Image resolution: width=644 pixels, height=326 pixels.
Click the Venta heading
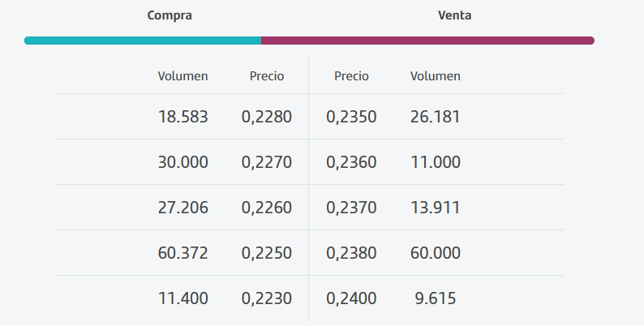click(454, 15)
